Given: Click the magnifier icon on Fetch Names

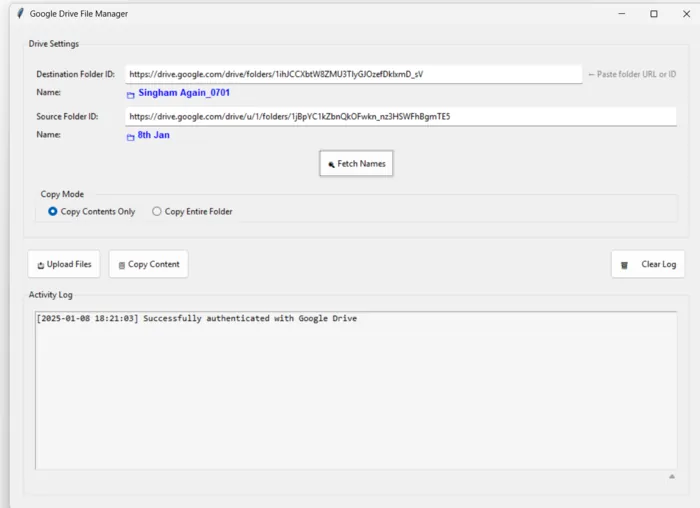Looking at the screenshot, I should (x=331, y=164).
